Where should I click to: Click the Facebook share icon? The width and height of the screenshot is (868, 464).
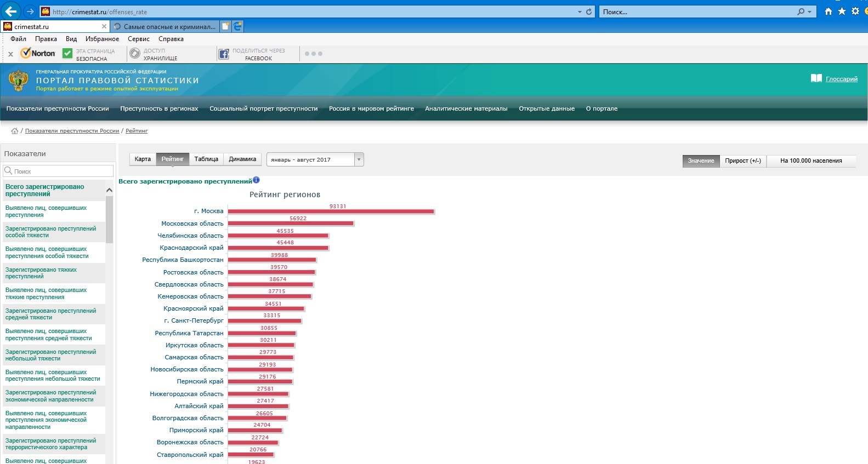[x=224, y=54]
